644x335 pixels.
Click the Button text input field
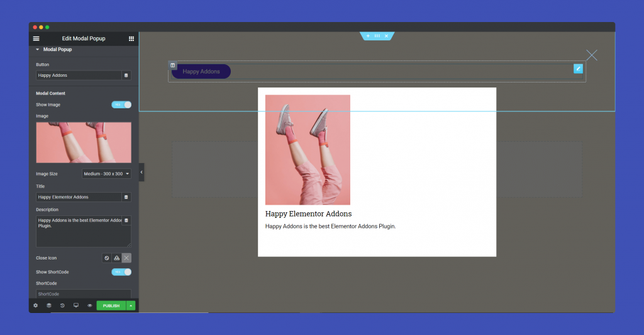pos(79,75)
